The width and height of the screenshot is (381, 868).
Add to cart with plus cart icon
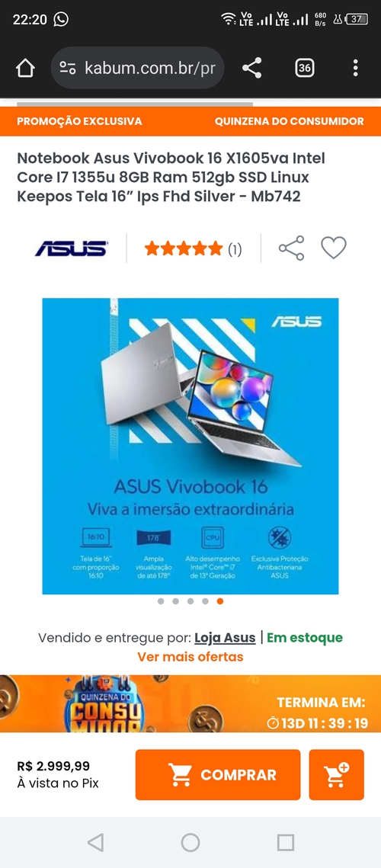click(336, 774)
